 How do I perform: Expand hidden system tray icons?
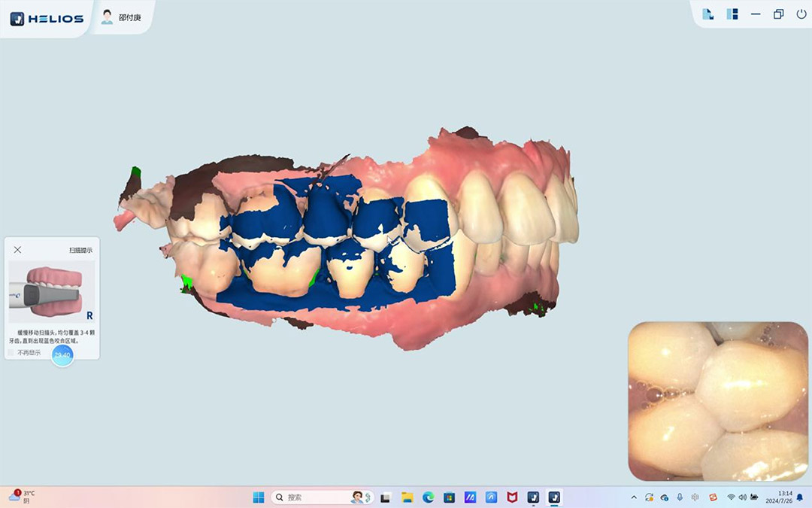tap(634, 497)
